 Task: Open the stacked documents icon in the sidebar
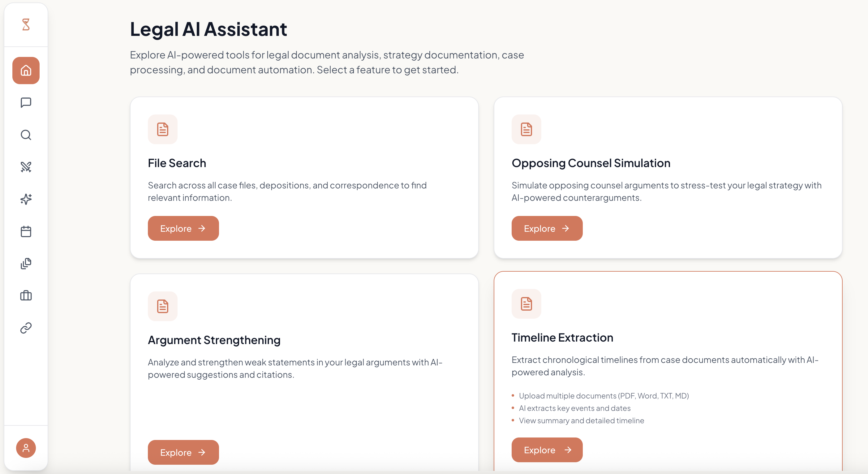point(26,263)
